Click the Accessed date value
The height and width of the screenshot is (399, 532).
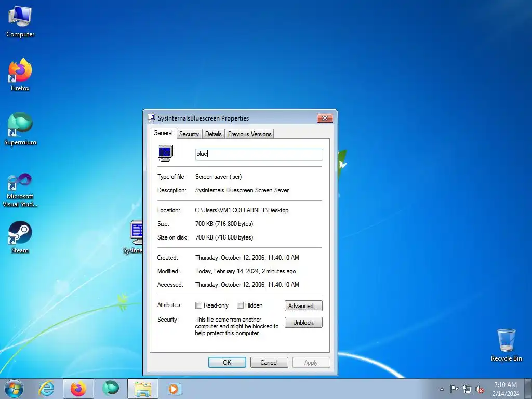[247, 285]
